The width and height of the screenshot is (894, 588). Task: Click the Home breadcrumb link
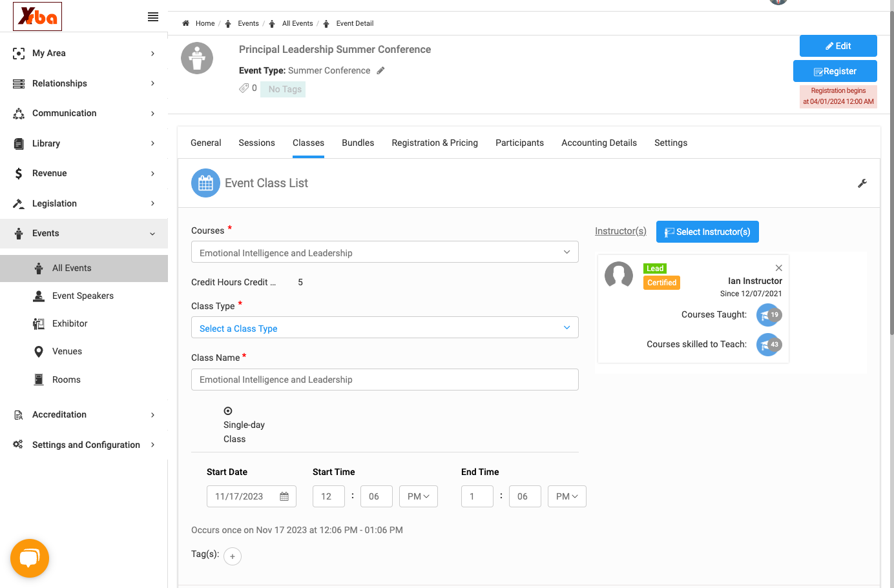(x=205, y=23)
